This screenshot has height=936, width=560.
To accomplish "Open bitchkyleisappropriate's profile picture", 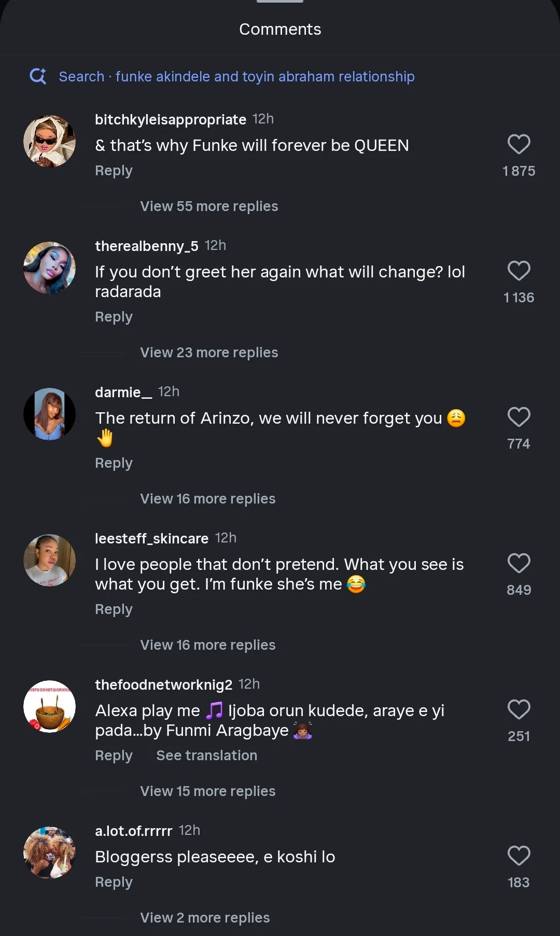I will (x=50, y=142).
